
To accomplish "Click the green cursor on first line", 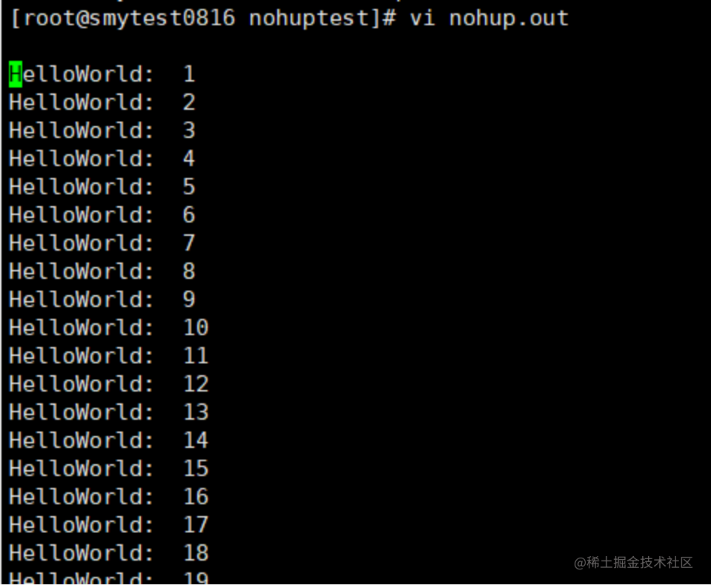I will pos(16,74).
